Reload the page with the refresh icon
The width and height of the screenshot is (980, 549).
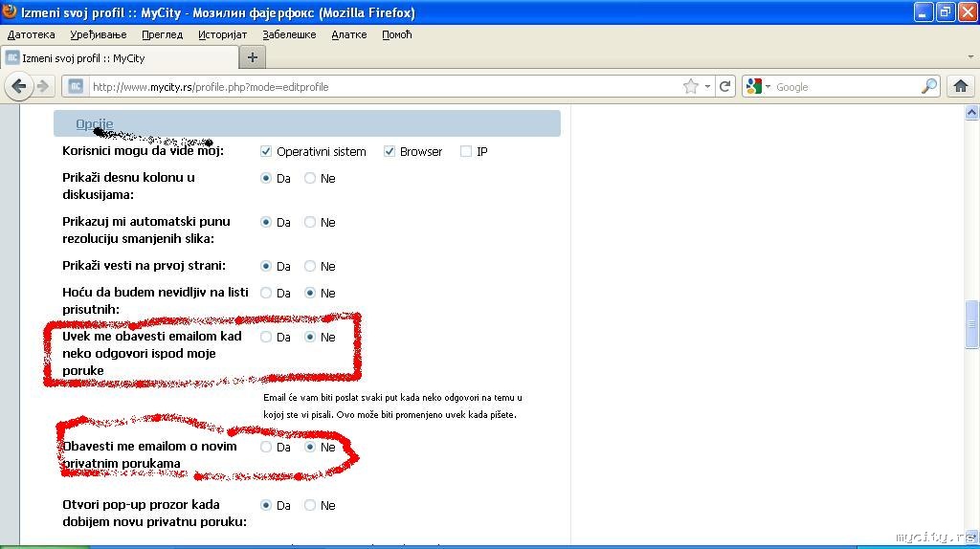[x=725, y=87]
